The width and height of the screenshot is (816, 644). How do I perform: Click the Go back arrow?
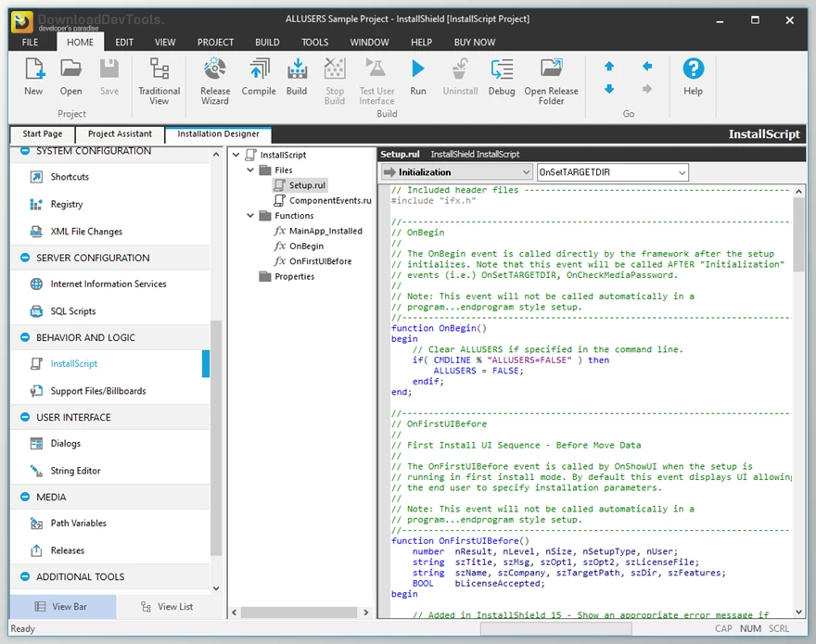(647, 66)
